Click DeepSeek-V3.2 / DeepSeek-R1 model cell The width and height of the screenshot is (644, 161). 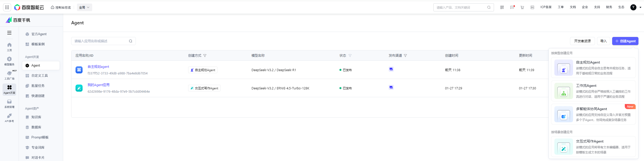[x=274, y=70]
